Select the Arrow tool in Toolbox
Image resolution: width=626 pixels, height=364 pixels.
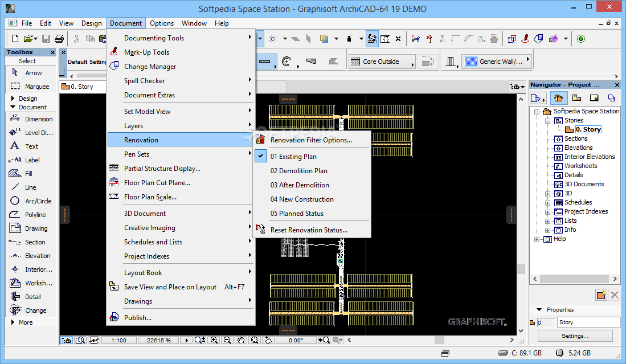click(31, 73)
